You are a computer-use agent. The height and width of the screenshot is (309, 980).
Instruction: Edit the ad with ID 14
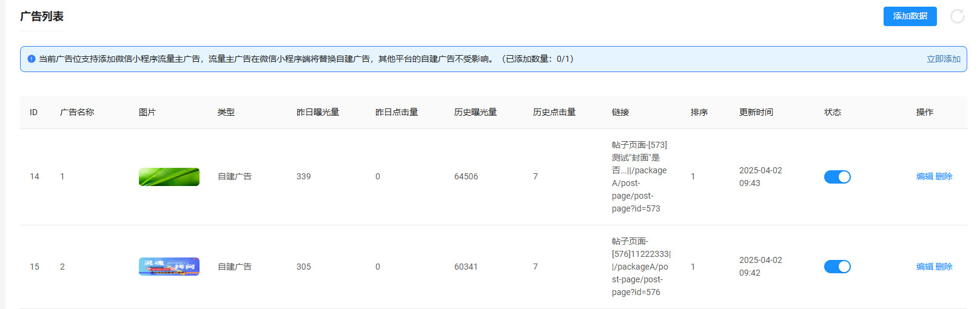tap(924, 176)
